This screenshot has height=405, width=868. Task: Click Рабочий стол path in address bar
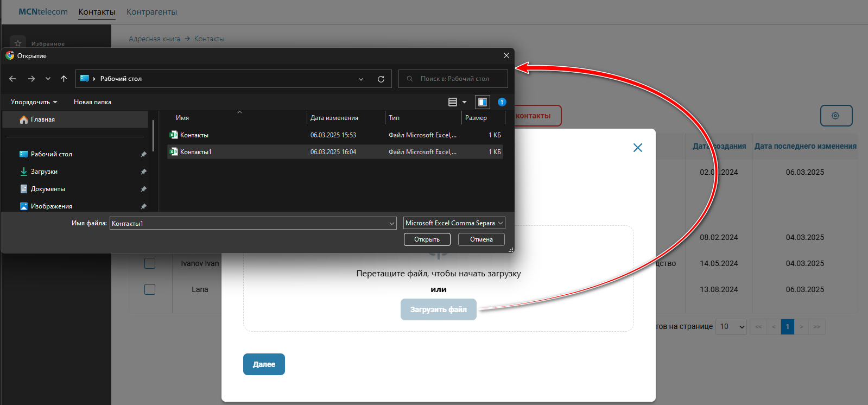(x=121, y=79)
